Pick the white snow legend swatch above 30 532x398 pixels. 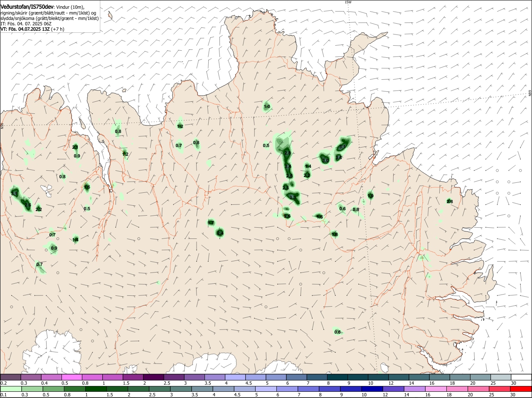click(522, 377)
